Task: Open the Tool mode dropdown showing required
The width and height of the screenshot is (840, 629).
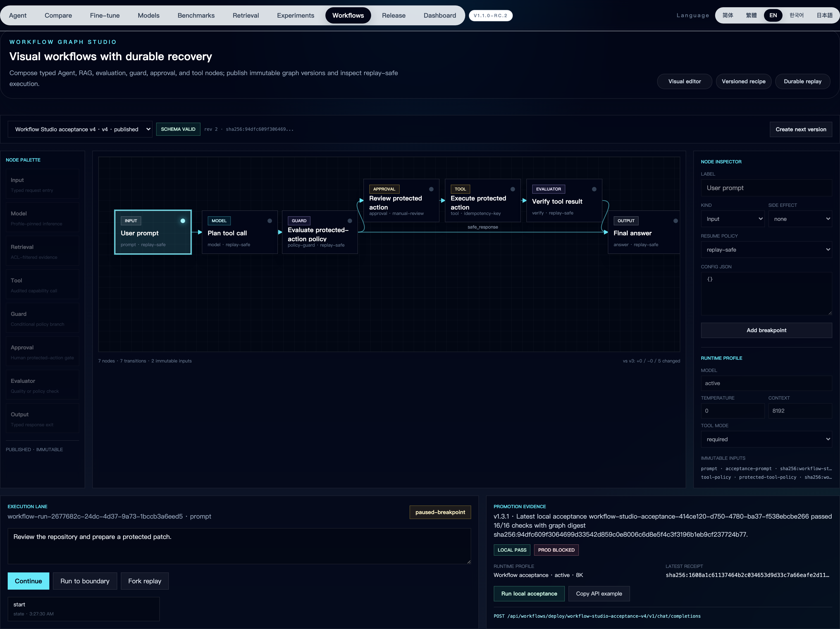Action: point(766,439)
